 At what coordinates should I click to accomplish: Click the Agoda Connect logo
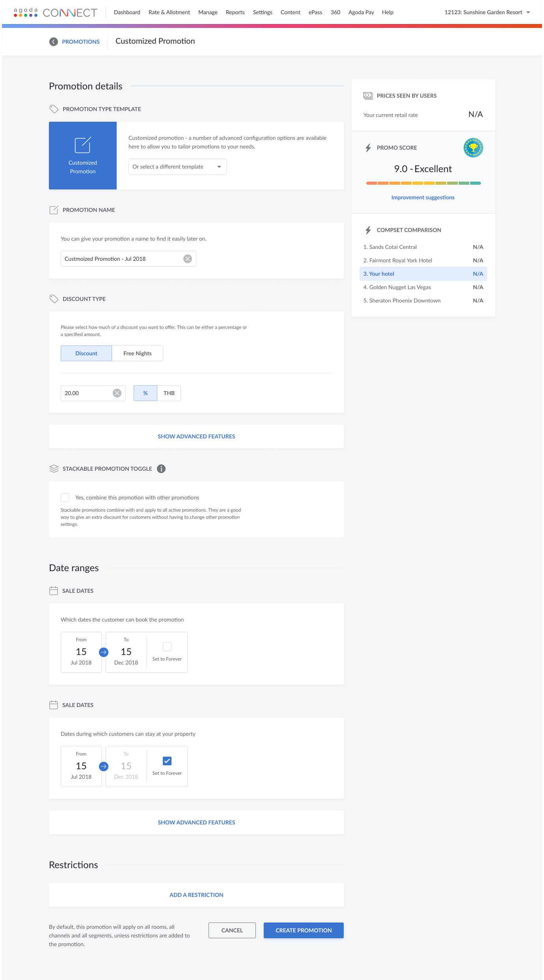56,13
